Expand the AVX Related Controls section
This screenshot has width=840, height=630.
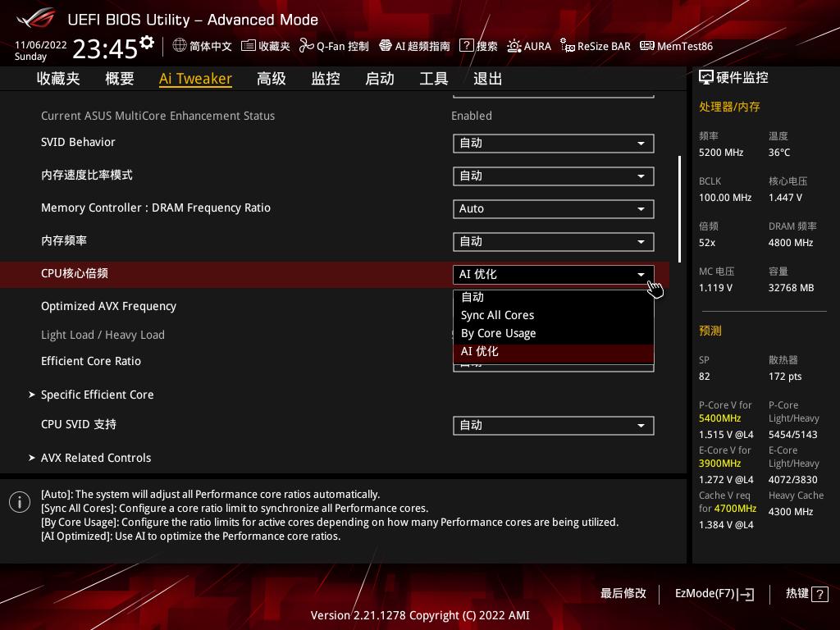[x=96, y=458]
